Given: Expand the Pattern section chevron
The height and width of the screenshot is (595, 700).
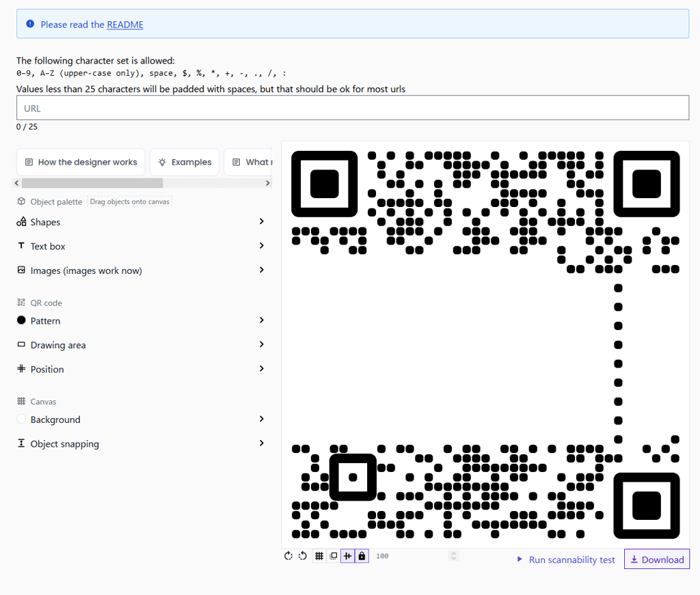Looking at the screenshot, I should [261, 320].
